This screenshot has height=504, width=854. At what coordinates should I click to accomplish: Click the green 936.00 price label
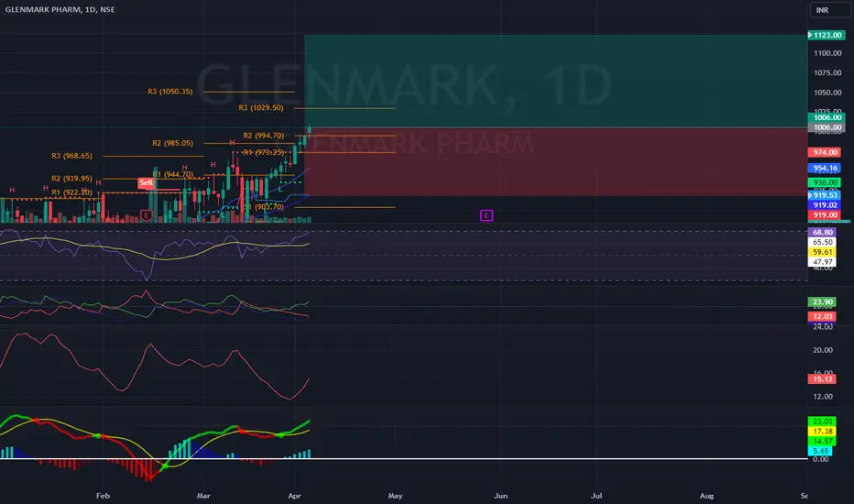tap(824, 182)
